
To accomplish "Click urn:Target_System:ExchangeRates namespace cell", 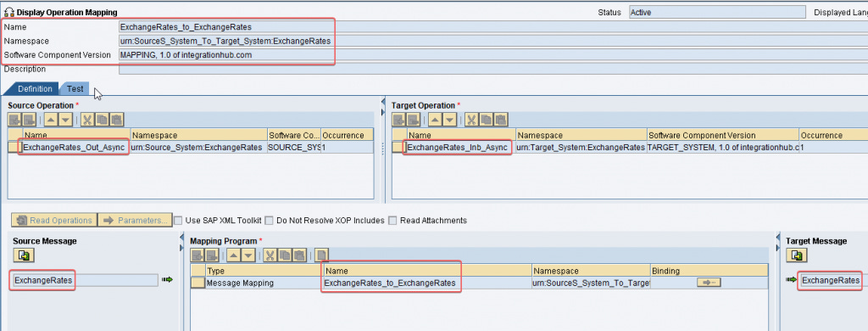I will (x=581, y=148).
